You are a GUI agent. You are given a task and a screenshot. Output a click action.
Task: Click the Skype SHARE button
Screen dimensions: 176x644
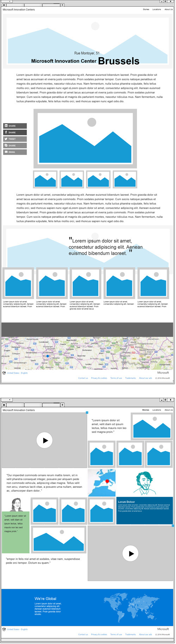pyautogui.click(x=15, y=146)
